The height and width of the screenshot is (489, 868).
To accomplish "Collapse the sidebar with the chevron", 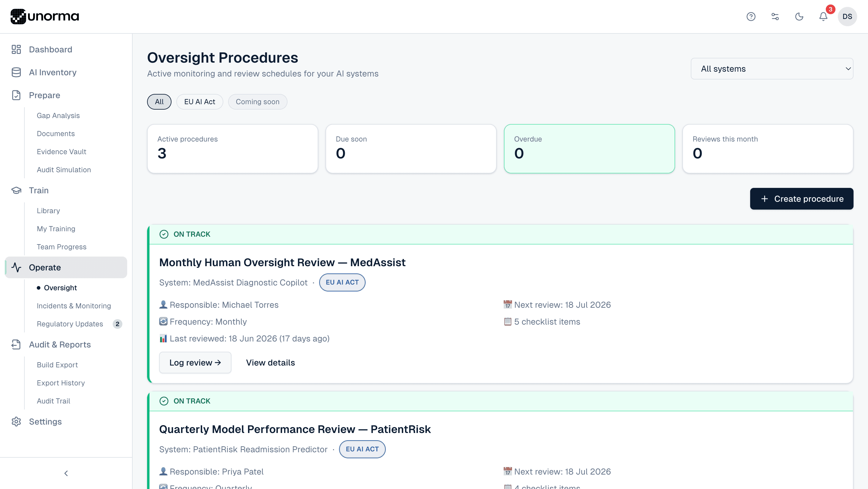I will (66, 473).
